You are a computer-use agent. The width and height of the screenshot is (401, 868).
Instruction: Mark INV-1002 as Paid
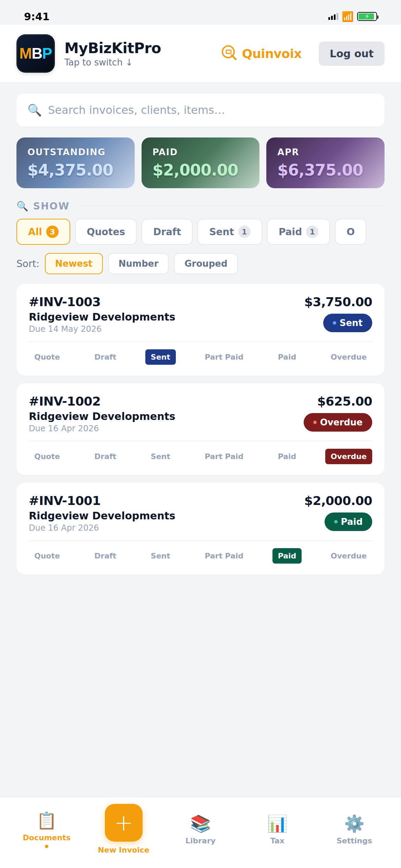tap(287, 457)
